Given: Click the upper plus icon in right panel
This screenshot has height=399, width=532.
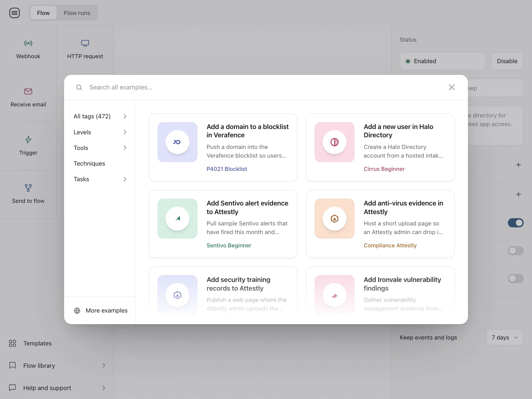Looking at the screenshot, I should [x=518, y=165].
